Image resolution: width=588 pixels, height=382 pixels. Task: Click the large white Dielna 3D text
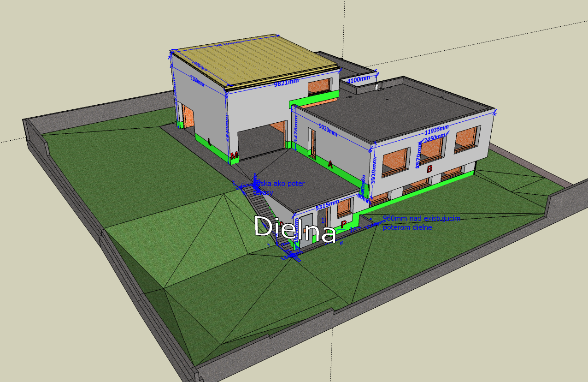click(295, 229)
